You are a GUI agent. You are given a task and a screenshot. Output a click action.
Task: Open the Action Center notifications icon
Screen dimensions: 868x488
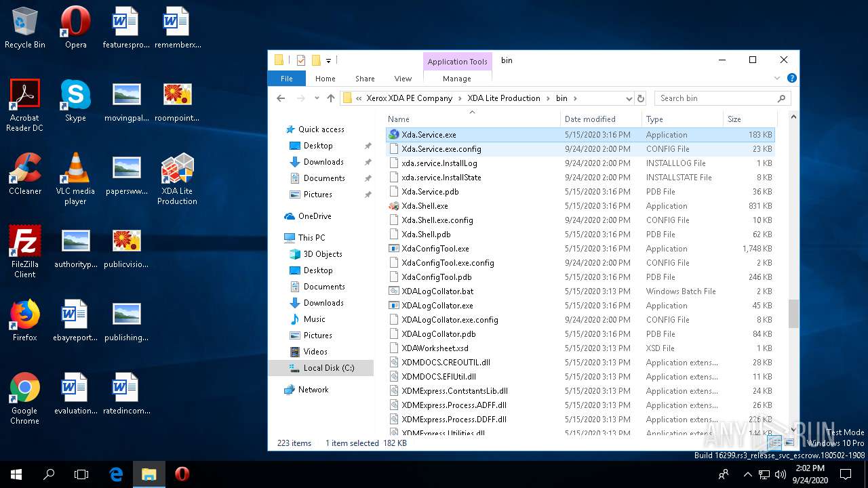pyautogui.click(x=846, y=474)
